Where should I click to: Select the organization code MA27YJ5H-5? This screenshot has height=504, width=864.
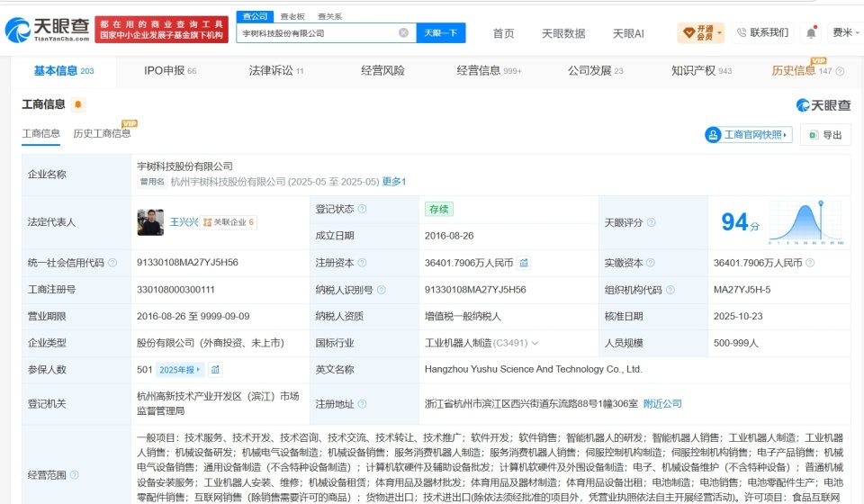[742, 290]
